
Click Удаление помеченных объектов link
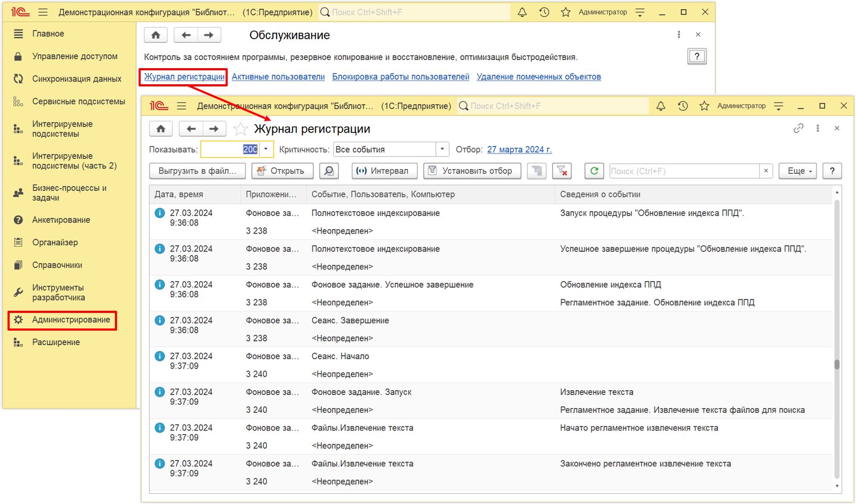(539, 77)
